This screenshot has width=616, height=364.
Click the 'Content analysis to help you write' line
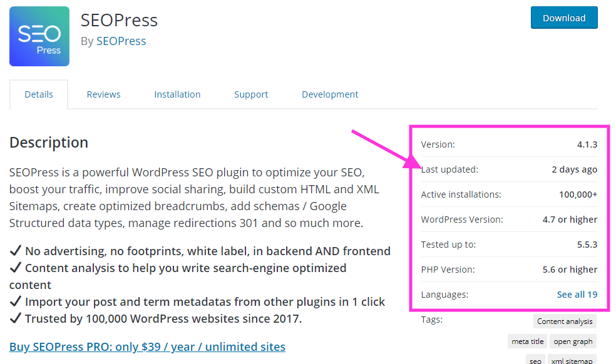pos(178,276)
